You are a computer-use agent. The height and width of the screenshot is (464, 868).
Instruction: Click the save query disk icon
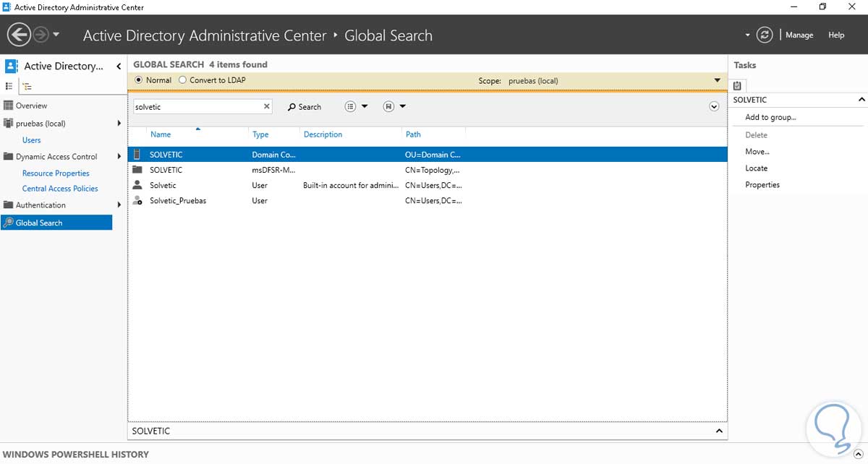tap(388, 106)
